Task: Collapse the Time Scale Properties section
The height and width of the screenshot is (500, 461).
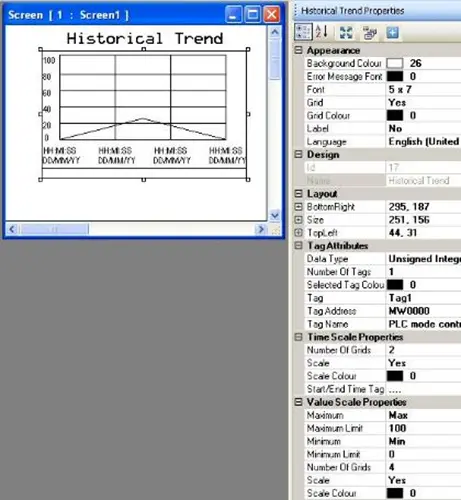Action: tap(299, 337)
